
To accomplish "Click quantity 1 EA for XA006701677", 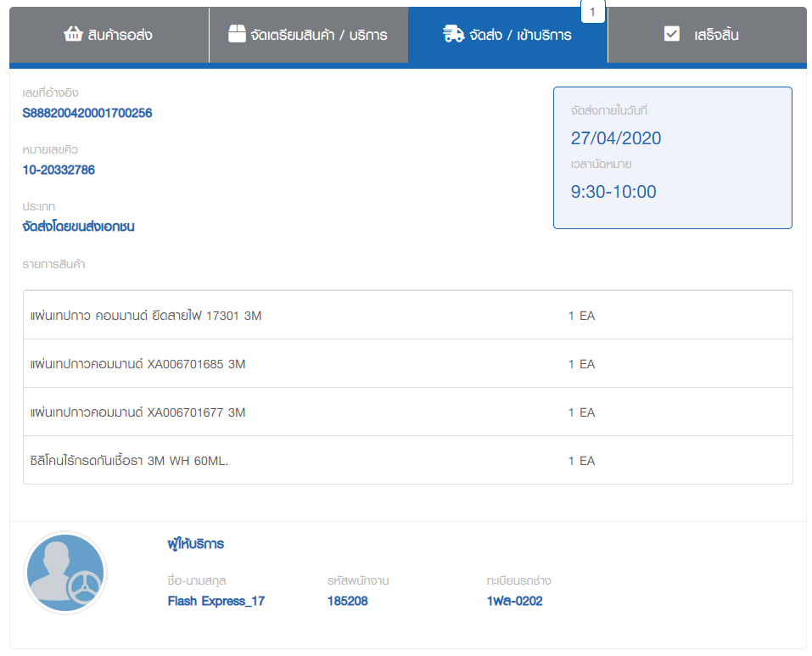I will click(581, 412).
